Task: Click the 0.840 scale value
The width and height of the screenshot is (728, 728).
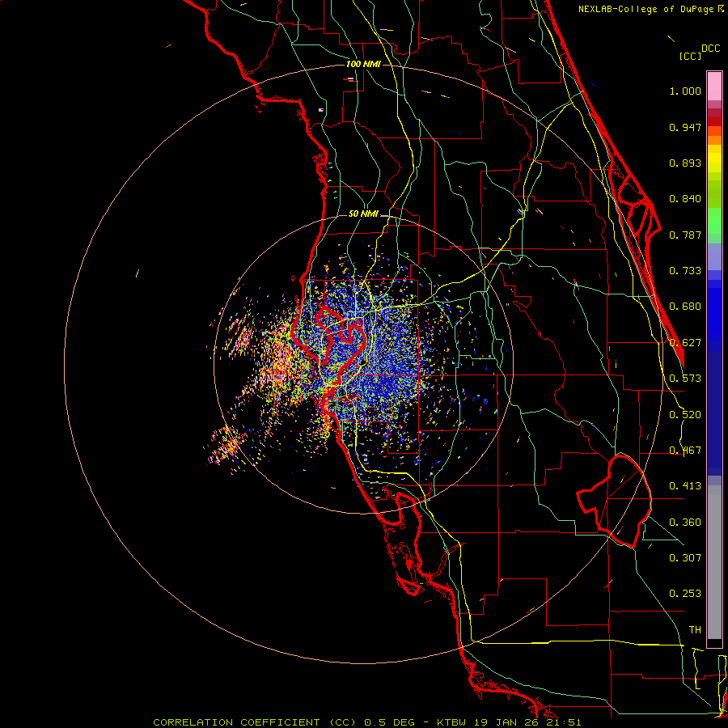Action: pos(685,199)
